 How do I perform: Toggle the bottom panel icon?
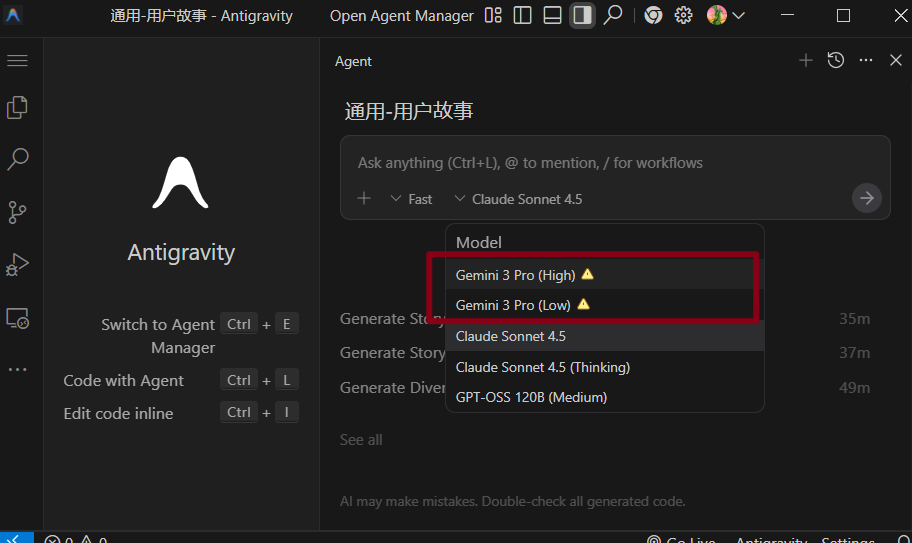click(x=552, y=15)
